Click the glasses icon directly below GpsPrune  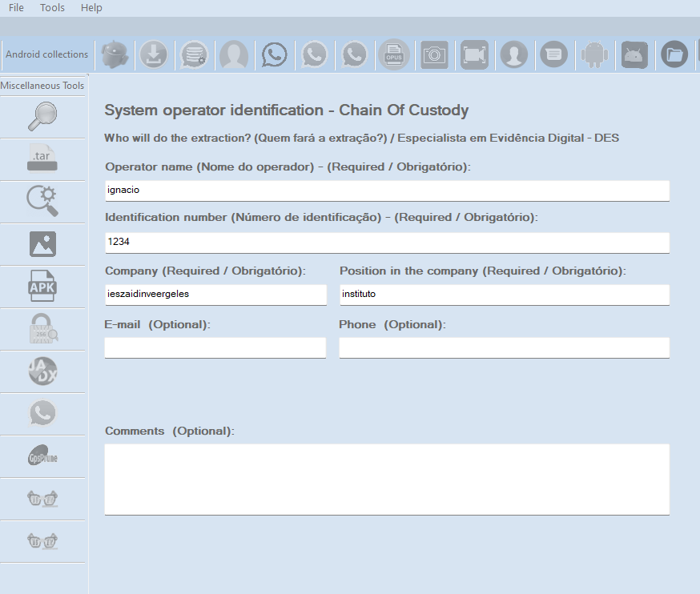point(42,499)
